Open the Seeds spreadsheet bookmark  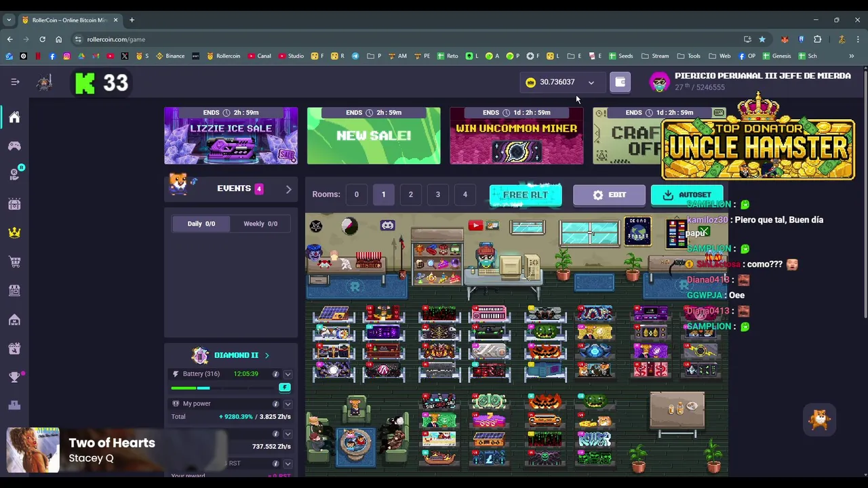click(621, 56)
